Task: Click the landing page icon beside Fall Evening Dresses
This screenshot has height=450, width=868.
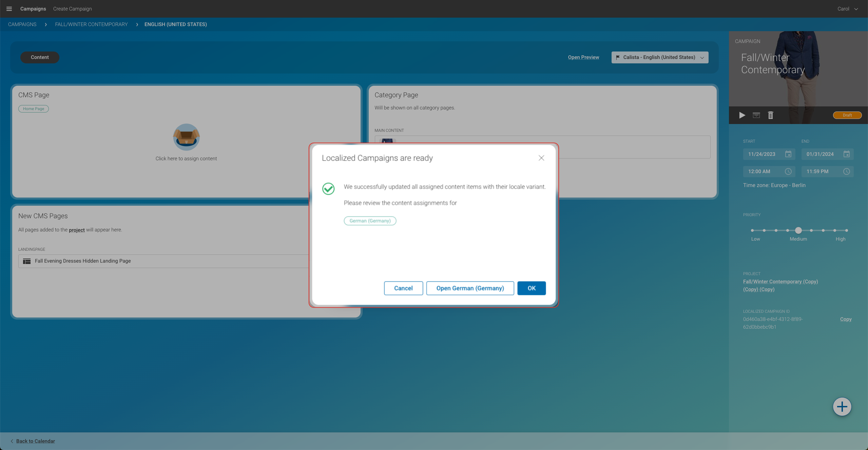Action: pyautogui.click(x=26, y=261)
